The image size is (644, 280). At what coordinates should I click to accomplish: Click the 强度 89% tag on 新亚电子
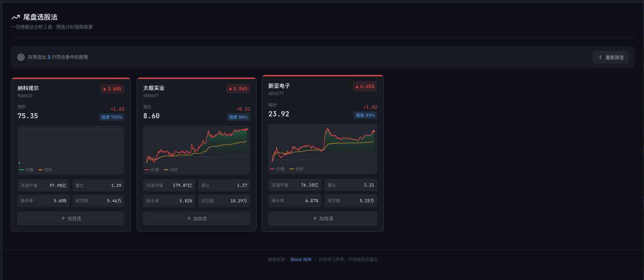[x=365, y=115]
